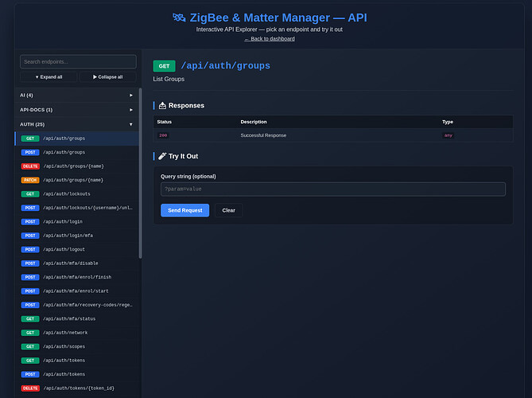Viewport: 532px width, 398px height.
Task: Select POST /api/auth/mfa/enrol/finish endpoint
Action: [76, 277]
